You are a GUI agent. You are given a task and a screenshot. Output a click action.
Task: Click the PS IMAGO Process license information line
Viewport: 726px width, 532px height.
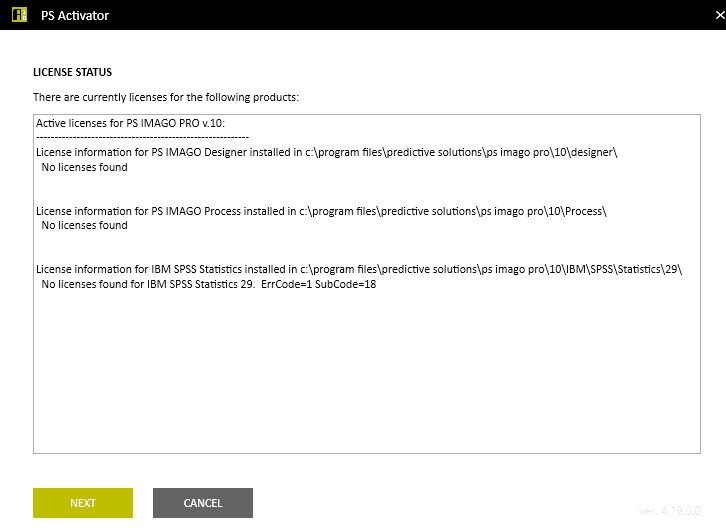(x=321, y=211)
